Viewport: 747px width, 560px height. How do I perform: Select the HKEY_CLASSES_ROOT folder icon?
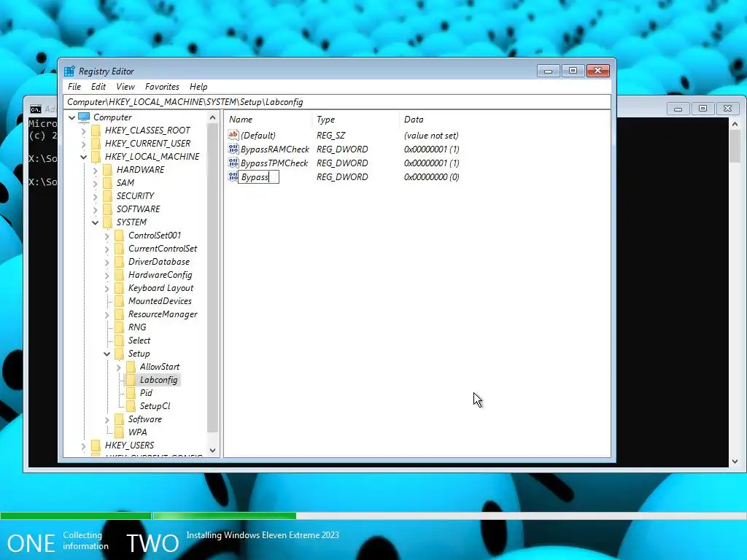96,131
